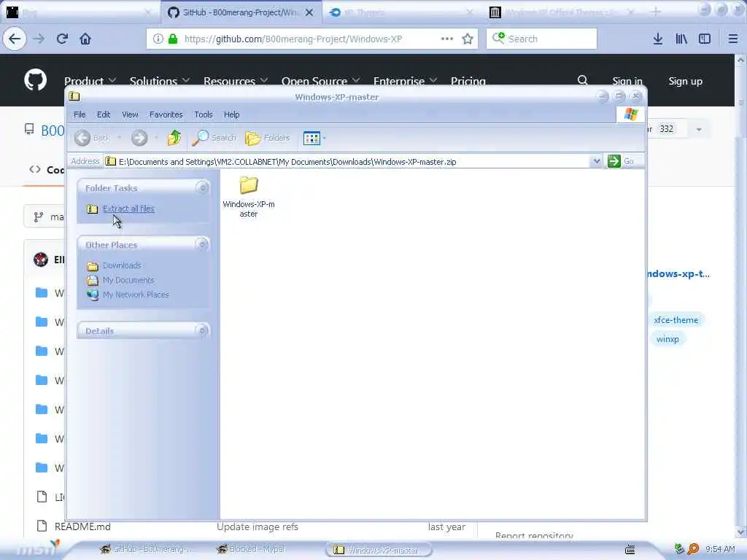Close the GitHub browser tab
747x560 pixels.
[x=309, y=12]
